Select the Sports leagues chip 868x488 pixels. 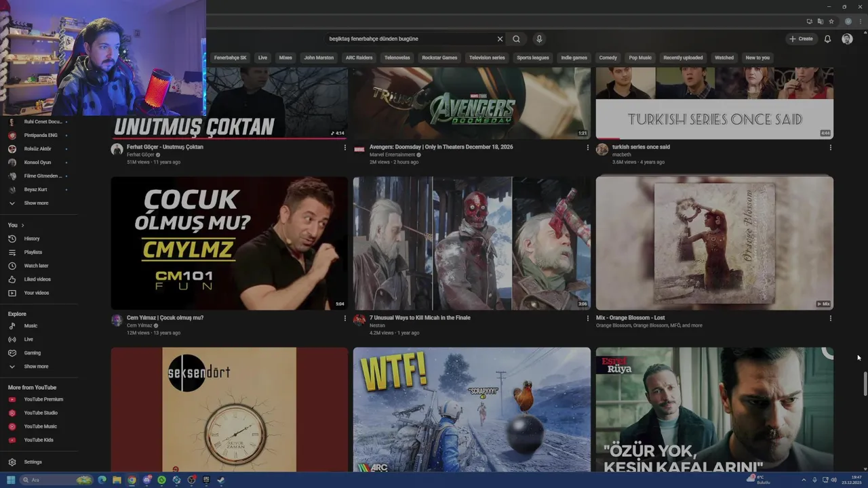pos(533,58)
